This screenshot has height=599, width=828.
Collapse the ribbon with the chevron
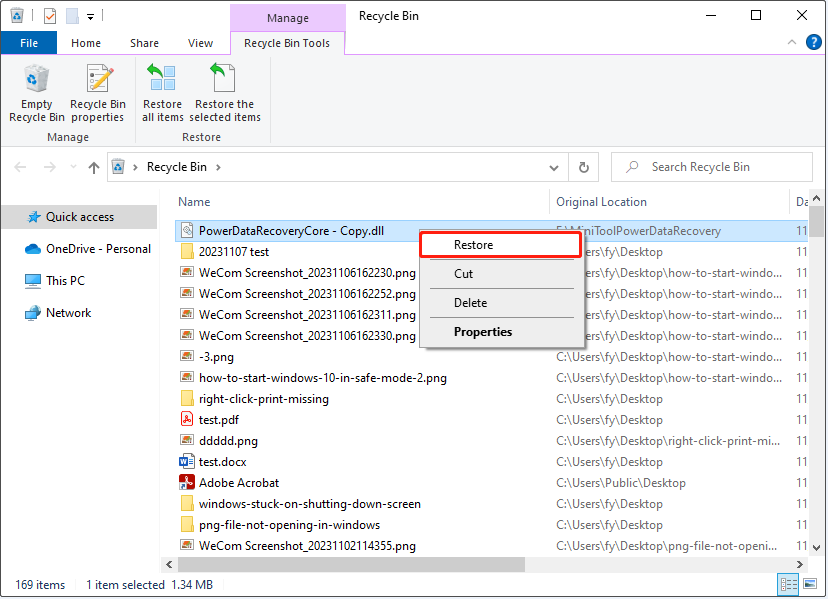790,42
